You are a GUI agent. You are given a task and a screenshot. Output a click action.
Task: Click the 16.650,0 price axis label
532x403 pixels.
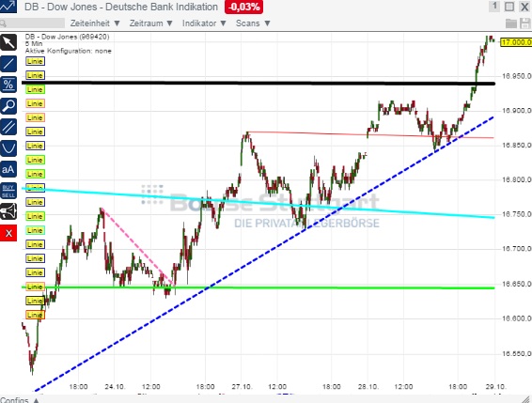(x=516, y=284)
